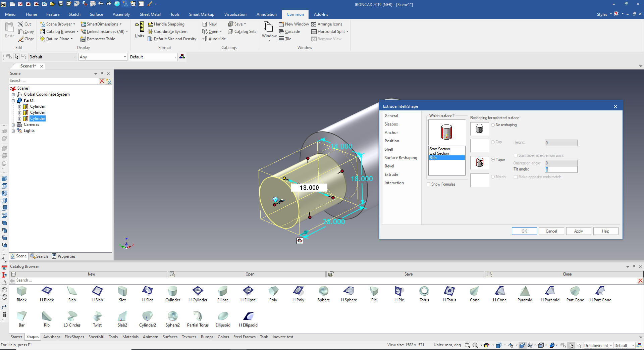Expand the Cameras tree node
Screen dimensions: 644x350
13,124
